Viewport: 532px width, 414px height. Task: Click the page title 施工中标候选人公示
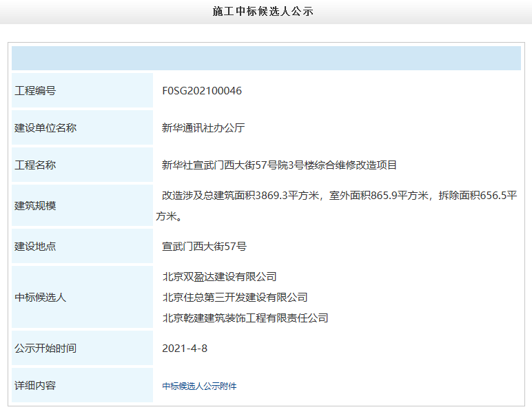(x=263, y=11)
